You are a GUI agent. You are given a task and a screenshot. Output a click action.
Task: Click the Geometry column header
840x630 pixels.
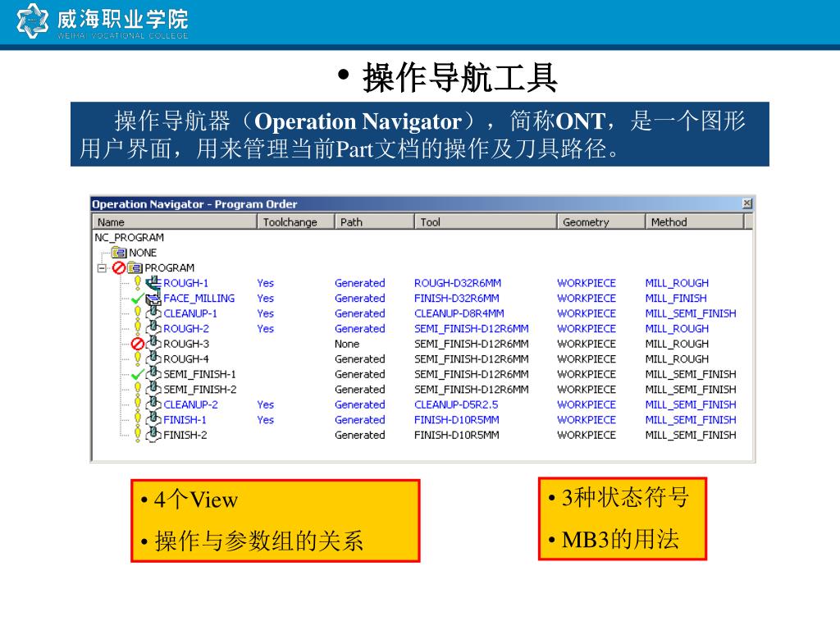coord(600,221)
